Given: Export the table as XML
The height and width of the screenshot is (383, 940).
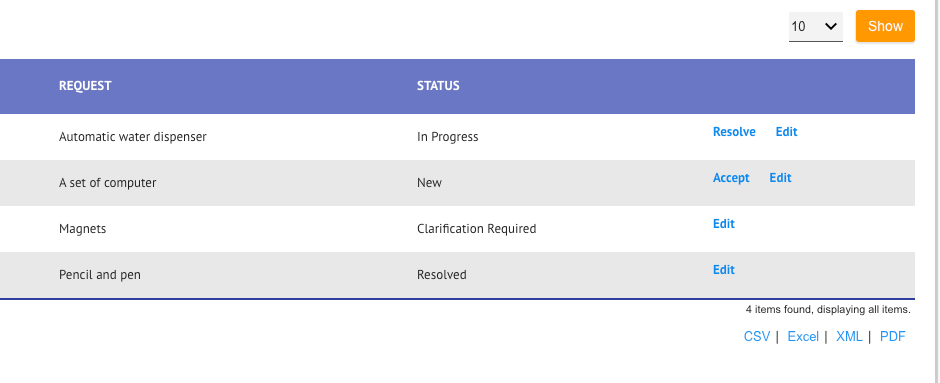Looking at the screenshot, I should 849,337.
